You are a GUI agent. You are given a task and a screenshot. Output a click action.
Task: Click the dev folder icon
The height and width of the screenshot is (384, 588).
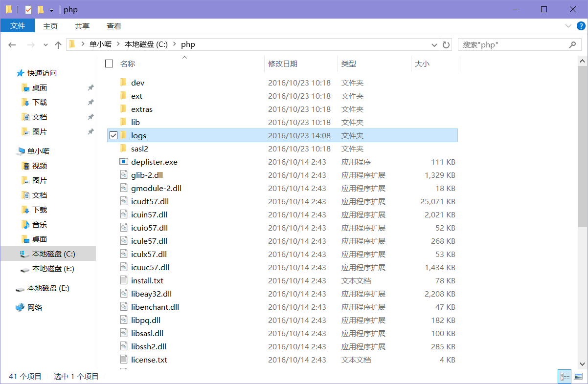pos(123,83)
